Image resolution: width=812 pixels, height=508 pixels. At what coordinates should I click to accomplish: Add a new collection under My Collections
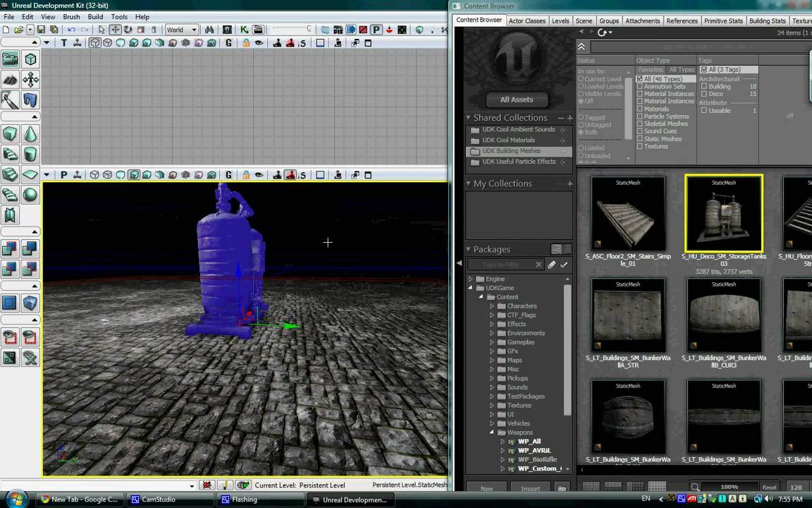pos(570,183)
